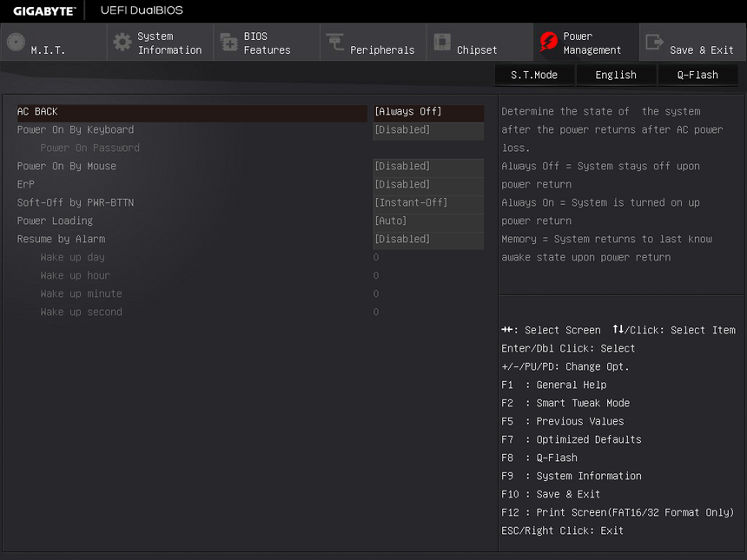Click the GIGABYTE logo
The width and height of the screenshot is (747, 560).
44,10
